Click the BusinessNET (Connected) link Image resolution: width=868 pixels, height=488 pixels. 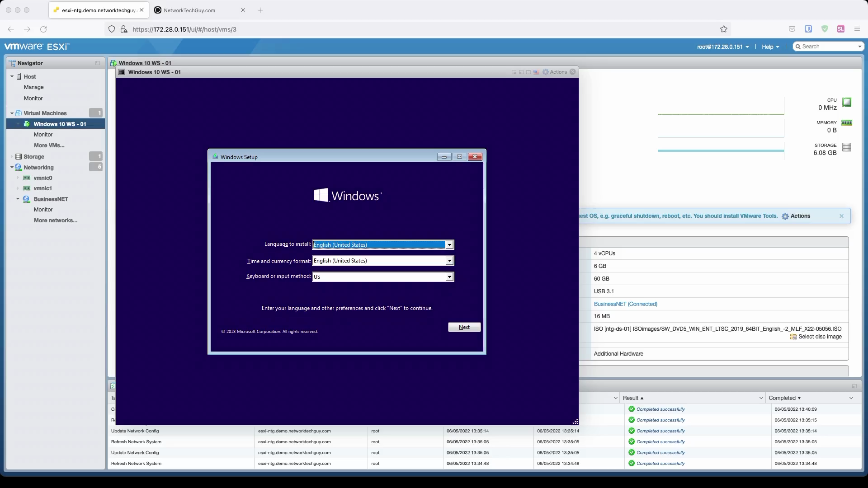(626, 305)
